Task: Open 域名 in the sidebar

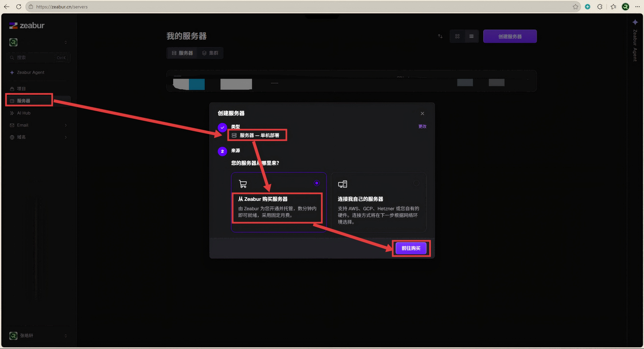Action: pyautogui.click(x=39, y=137)
